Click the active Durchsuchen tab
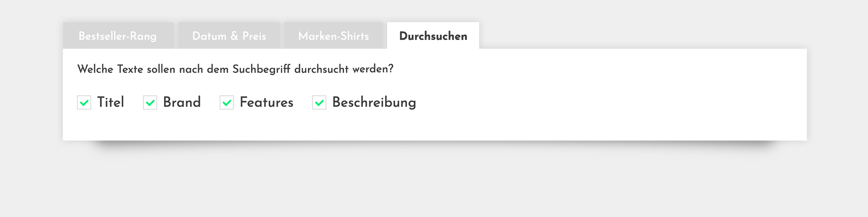Screen dimensions: 868x217 click(433, 36)
